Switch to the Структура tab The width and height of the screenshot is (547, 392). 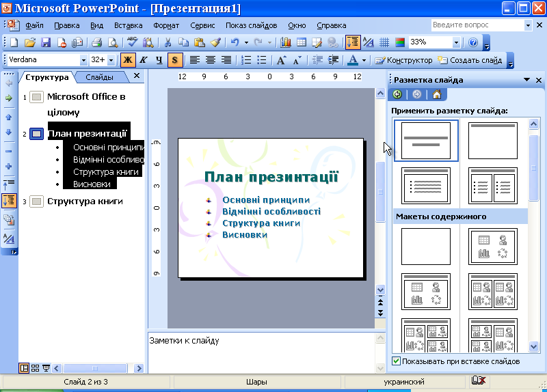point(47,77)
